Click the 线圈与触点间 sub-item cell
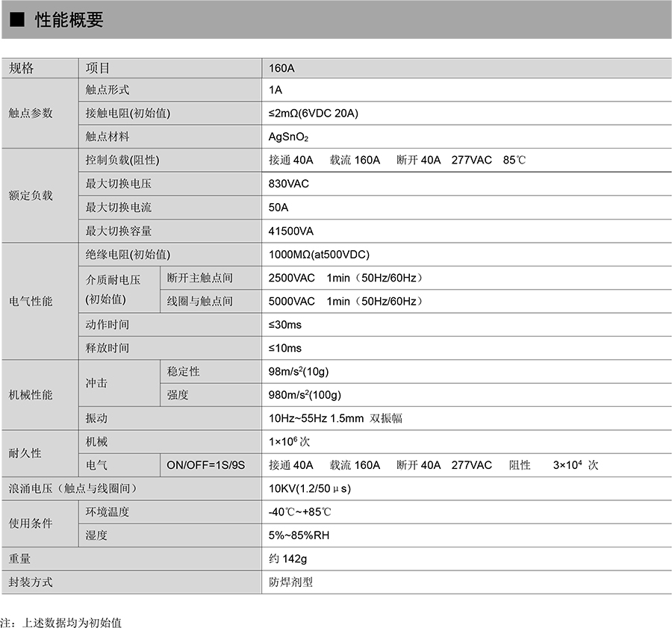The width and height of the screenshot is (672, 628). point(199,301)
